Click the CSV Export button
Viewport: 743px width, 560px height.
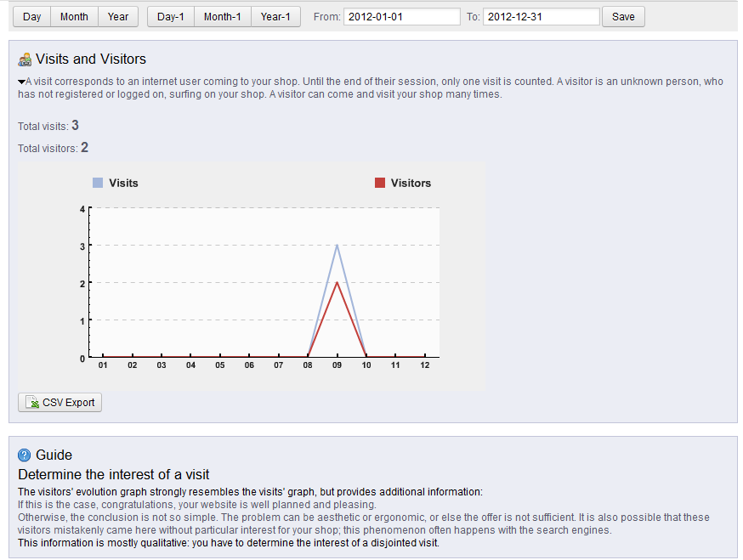pyautogui.click(x=60, y=402)
